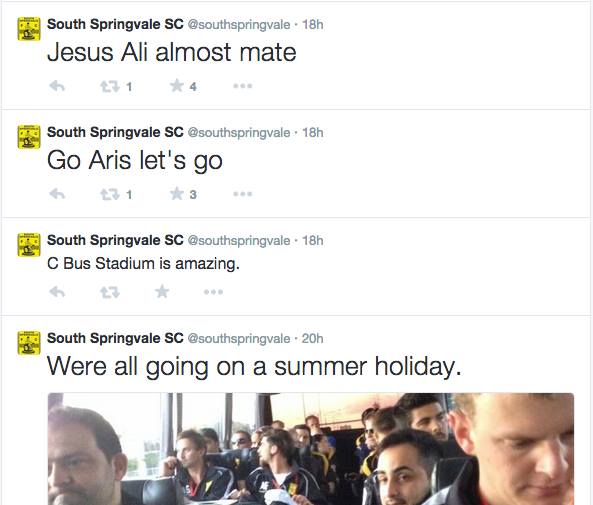
Task: Favorite the "Go Aris let's go" tweet
Action: [x=177, y=193]
